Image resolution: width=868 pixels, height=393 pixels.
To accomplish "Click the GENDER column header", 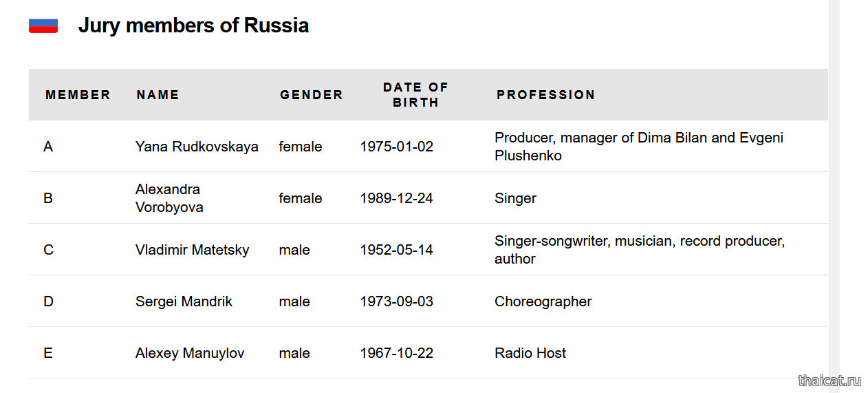I will click(311, 95).
